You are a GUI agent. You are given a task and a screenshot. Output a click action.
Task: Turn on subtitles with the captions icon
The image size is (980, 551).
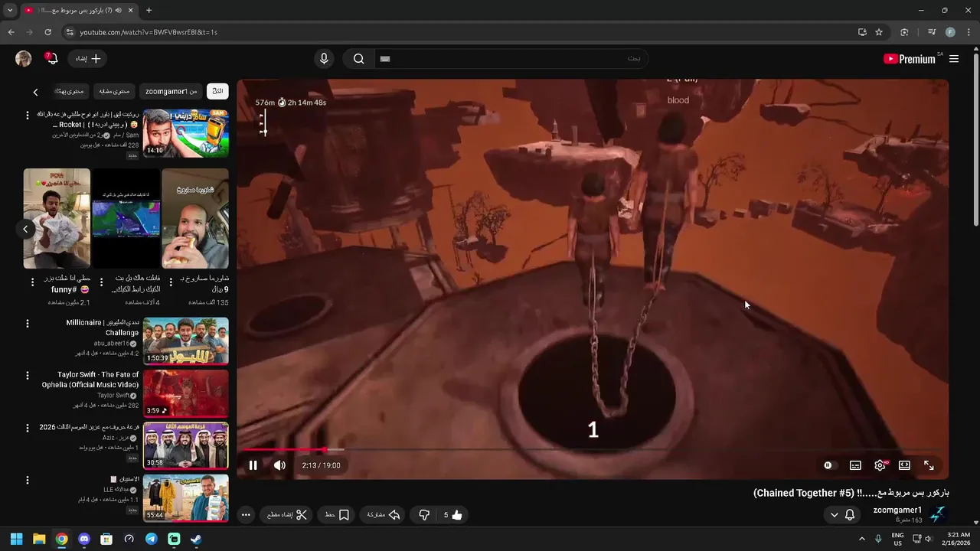coord(855,465)
